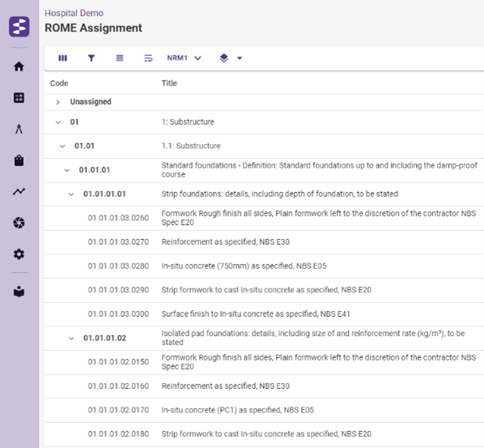Click the book reader icon in sidebar
The width and height of the screenshot is (484, 448).
[19, 292]
